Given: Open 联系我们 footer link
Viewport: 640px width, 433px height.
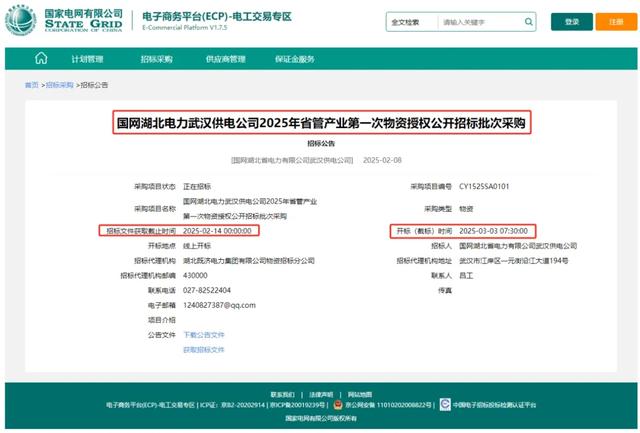Looking at the screenshot, I should [x=282, y=395].
